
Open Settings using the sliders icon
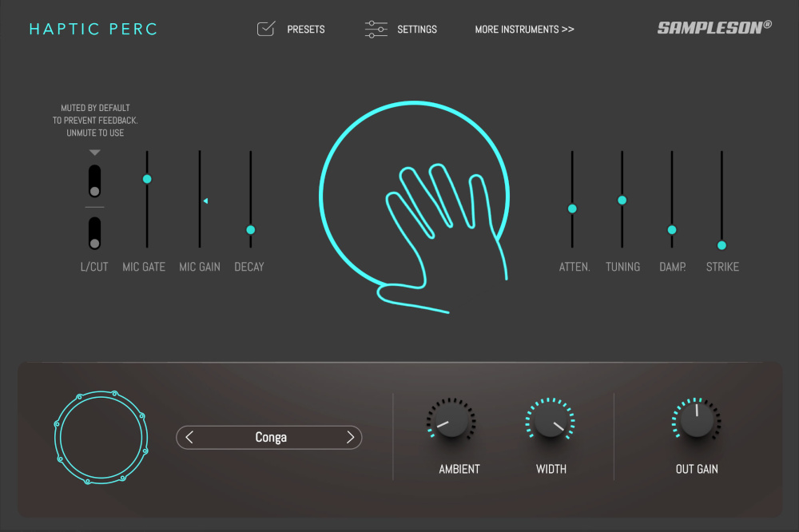coord(375,29)
